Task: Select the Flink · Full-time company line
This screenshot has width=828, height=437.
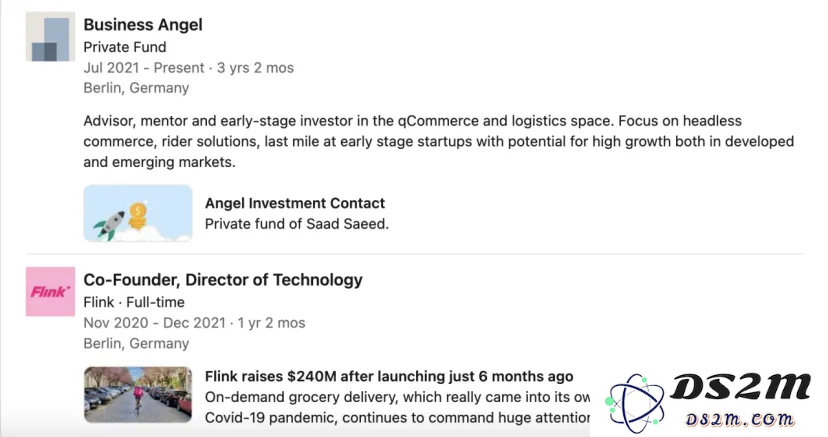Action: [134, 302]
